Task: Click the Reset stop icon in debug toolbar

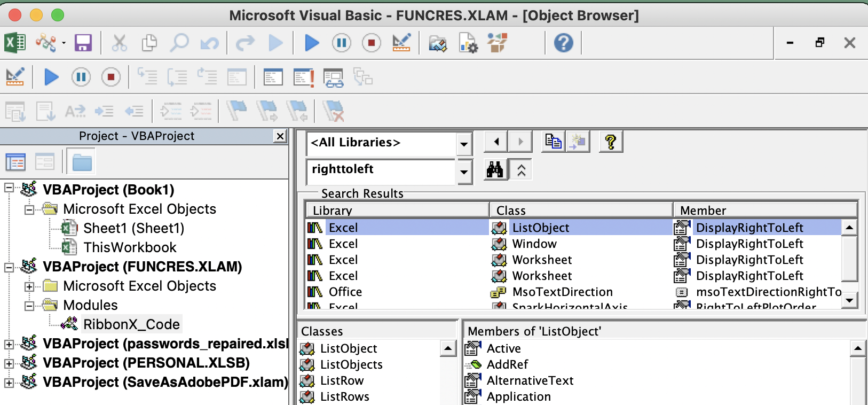Action: [x=111, y=77]
